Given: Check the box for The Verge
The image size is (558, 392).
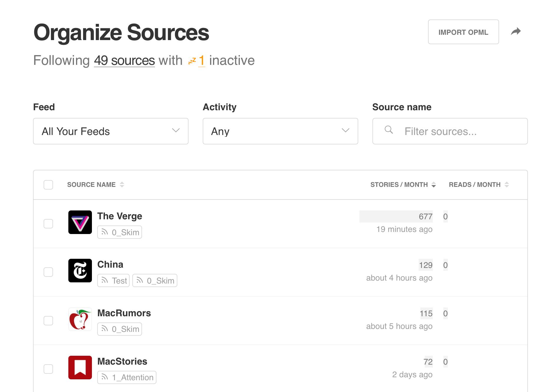Looking at the screenshot, I should (48, 224).
